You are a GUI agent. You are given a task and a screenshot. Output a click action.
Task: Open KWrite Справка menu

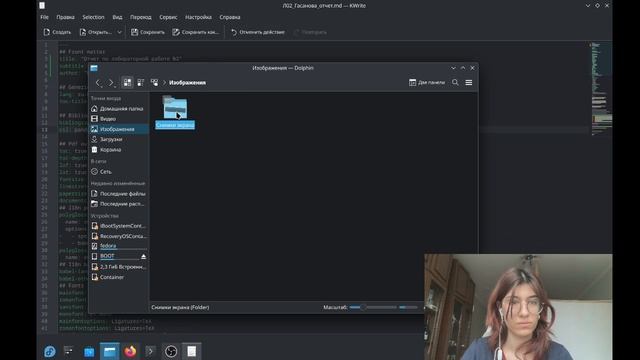tap(230, 17)
